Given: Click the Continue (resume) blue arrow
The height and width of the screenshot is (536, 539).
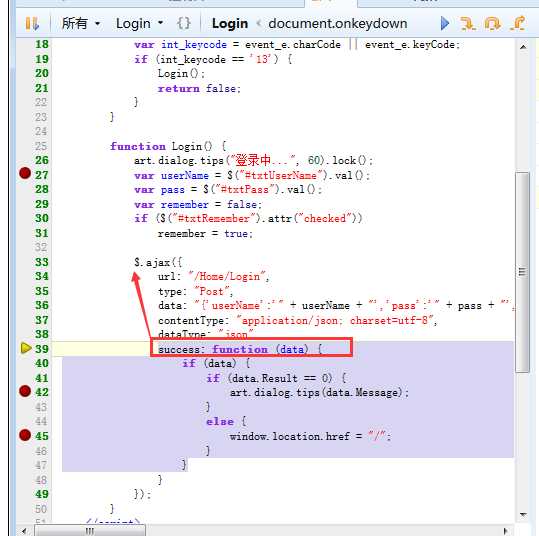Looking at the screenshot, I should (x=445, y=23).
